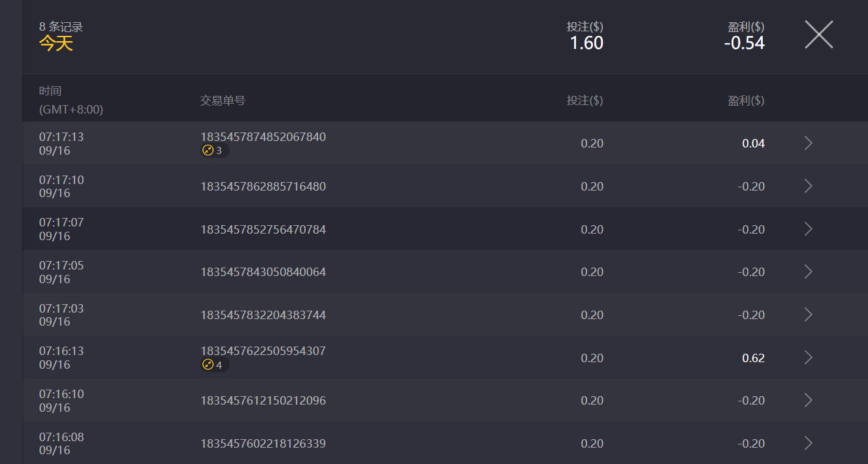Click the 0.62 profit value

click(753, 358)
